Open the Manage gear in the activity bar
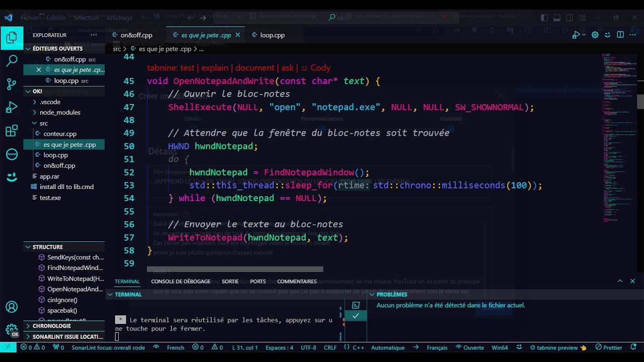This screenshot has height=362, width=644. click(x=12, y=330)
